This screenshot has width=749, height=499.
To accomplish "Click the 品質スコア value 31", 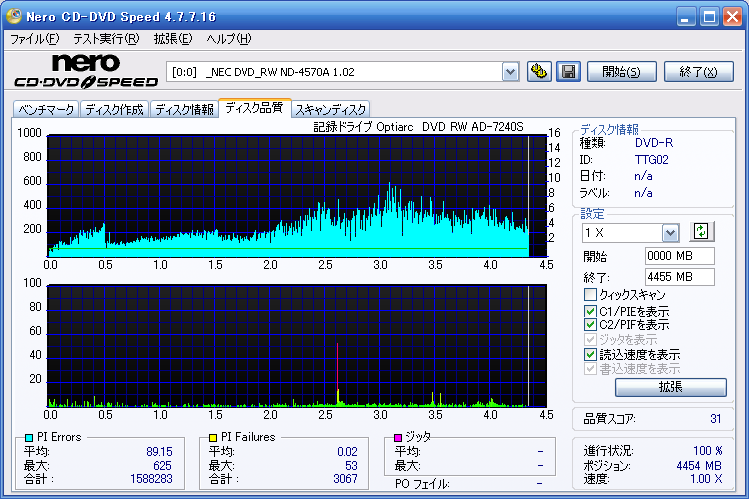I will pyautogui.click(x=715, y=419).
